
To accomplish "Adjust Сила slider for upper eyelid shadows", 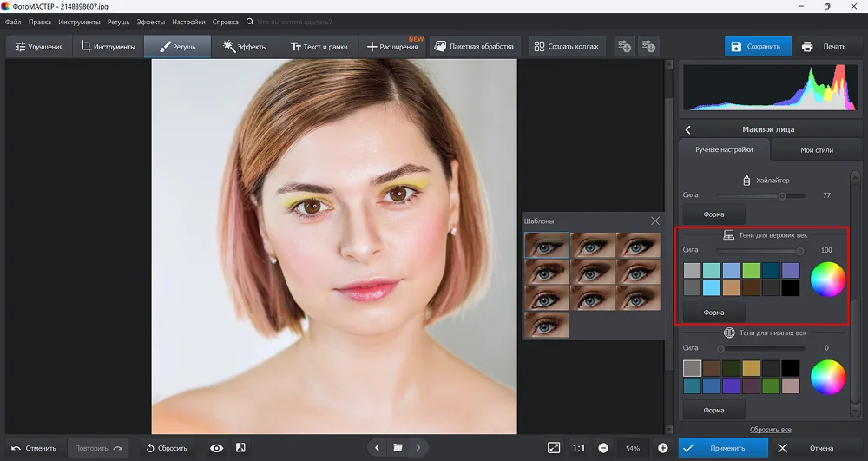I will click(760, 251).
